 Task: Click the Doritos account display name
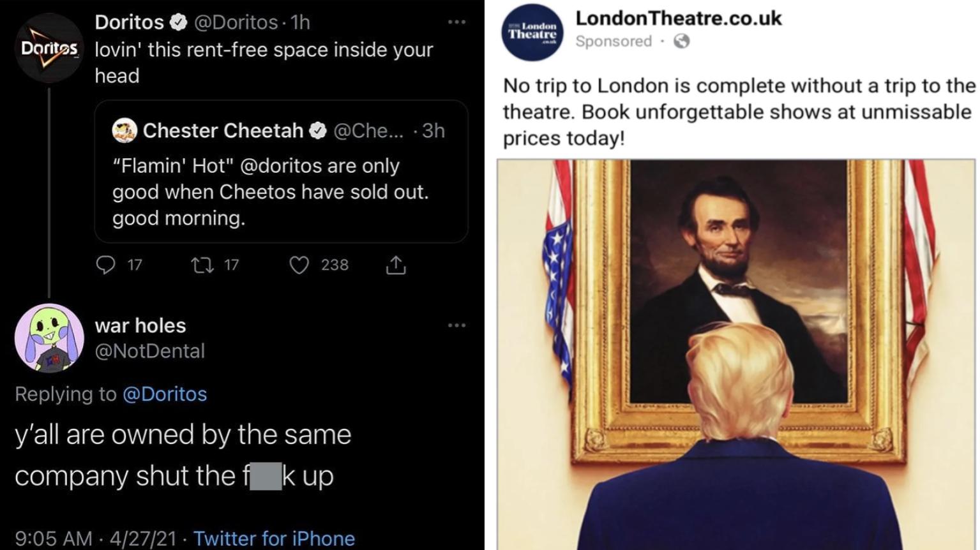click(x=130, y=22)
